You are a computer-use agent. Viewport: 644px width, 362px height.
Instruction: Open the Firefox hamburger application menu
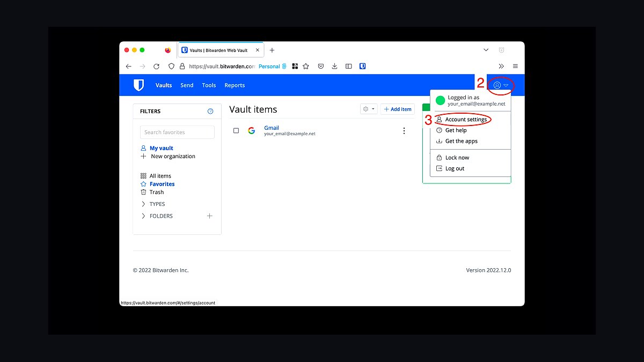point(515,67)
